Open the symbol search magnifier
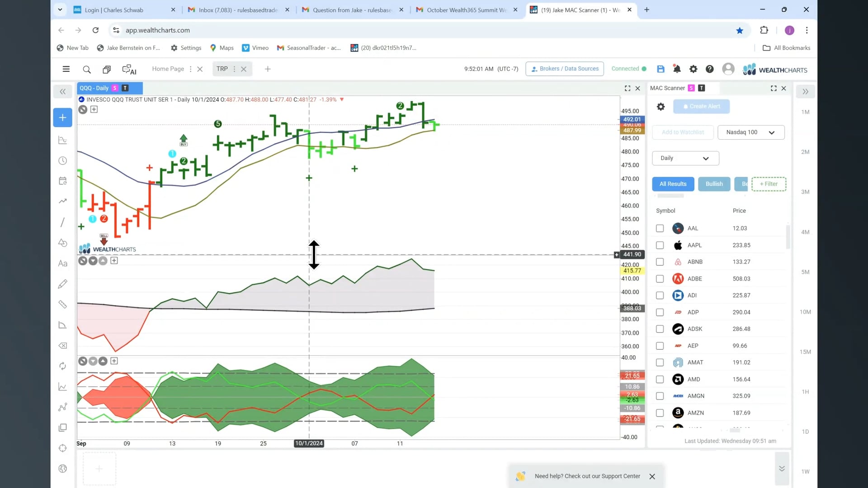Viewport: 868px width, 488px height. coord(87,69)
